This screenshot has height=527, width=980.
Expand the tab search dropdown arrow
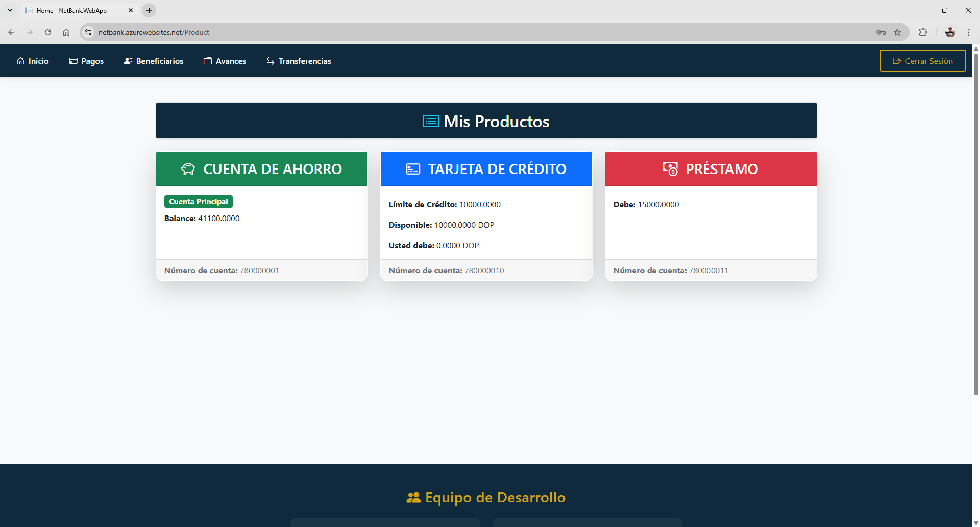(10, 10)
